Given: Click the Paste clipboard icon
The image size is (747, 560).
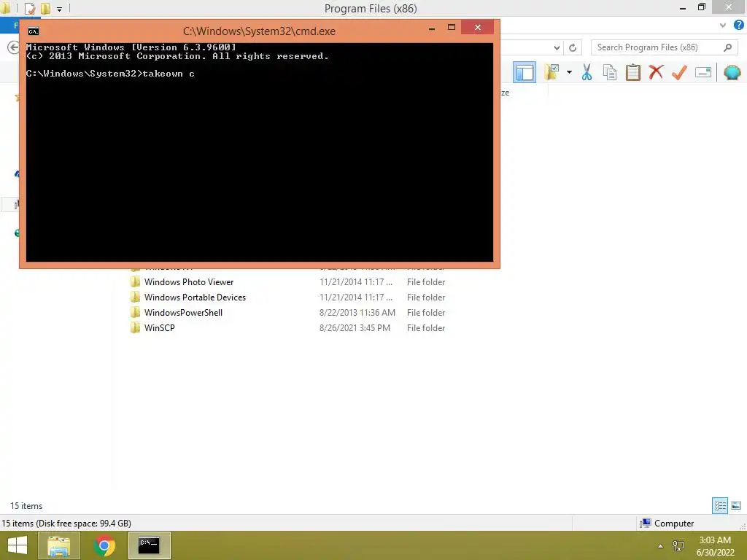Looking at the screenshot, I should tap(632, 72).
